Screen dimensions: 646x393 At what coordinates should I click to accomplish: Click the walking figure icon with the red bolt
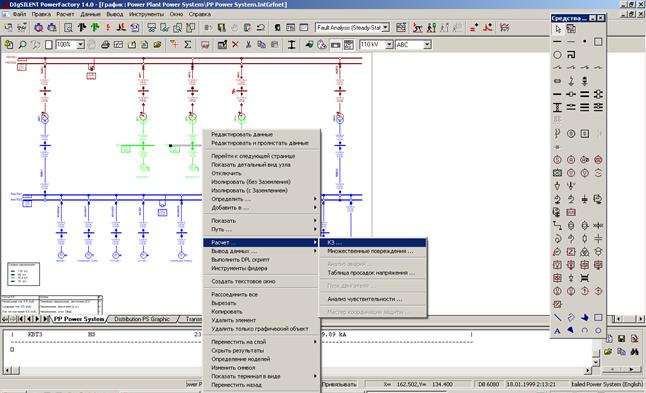[417, 28]
